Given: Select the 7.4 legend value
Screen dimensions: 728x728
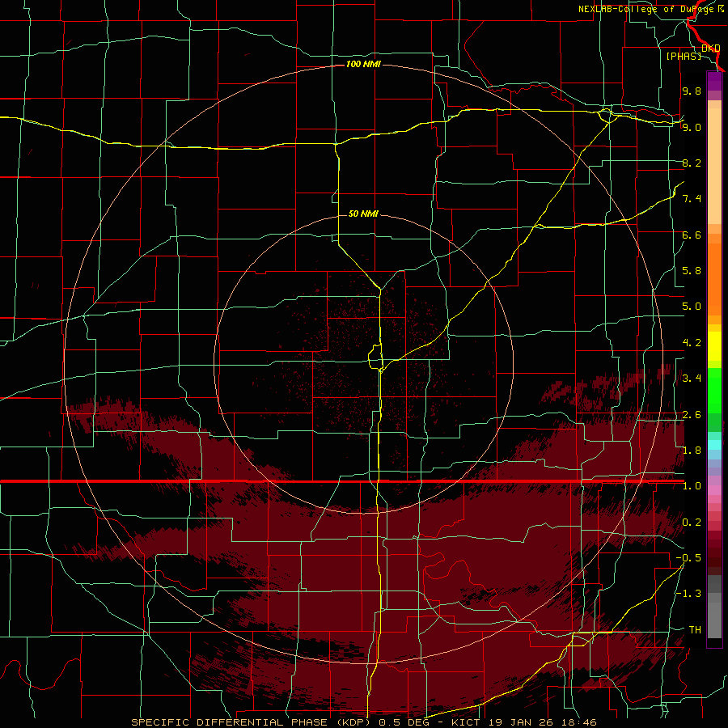Looking at the screenshot, I should 692,199.
